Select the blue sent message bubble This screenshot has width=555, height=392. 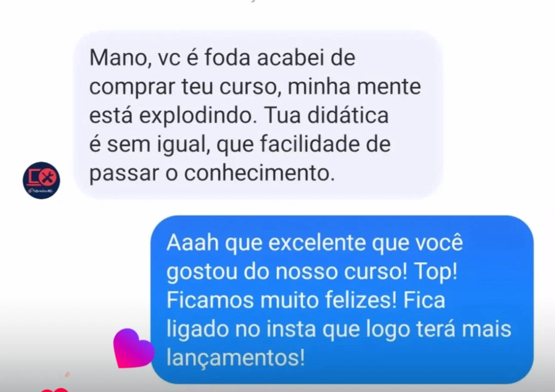(342, 299)
